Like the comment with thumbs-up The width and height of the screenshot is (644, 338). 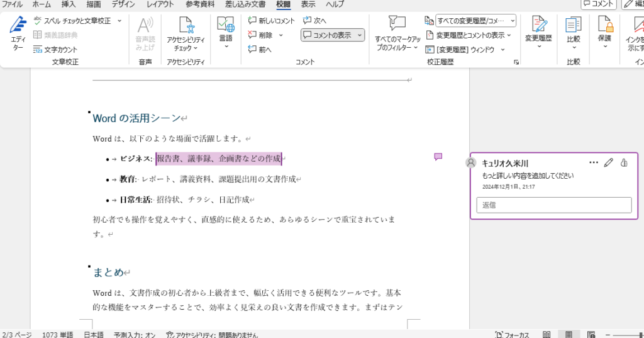point(624,163)
